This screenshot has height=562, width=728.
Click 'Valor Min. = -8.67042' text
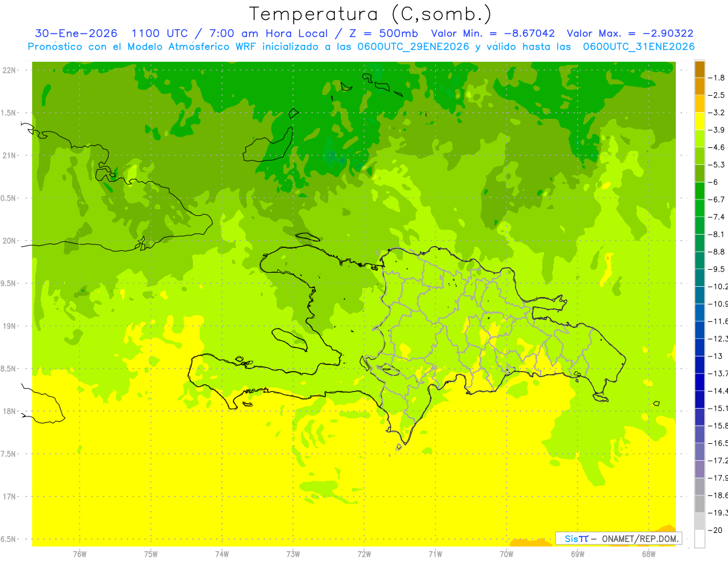coord(491,33)
